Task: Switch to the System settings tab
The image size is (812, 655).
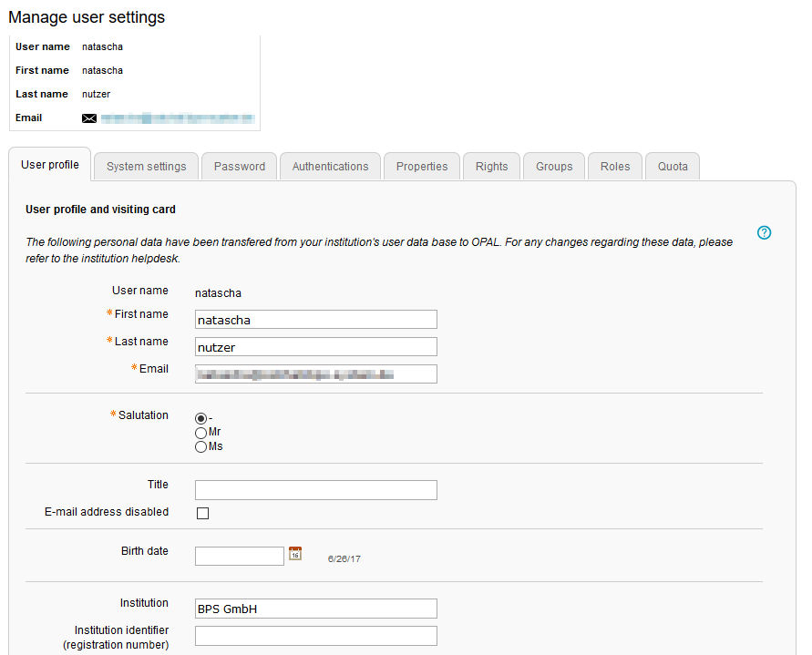Action: (x=146, y=167)
